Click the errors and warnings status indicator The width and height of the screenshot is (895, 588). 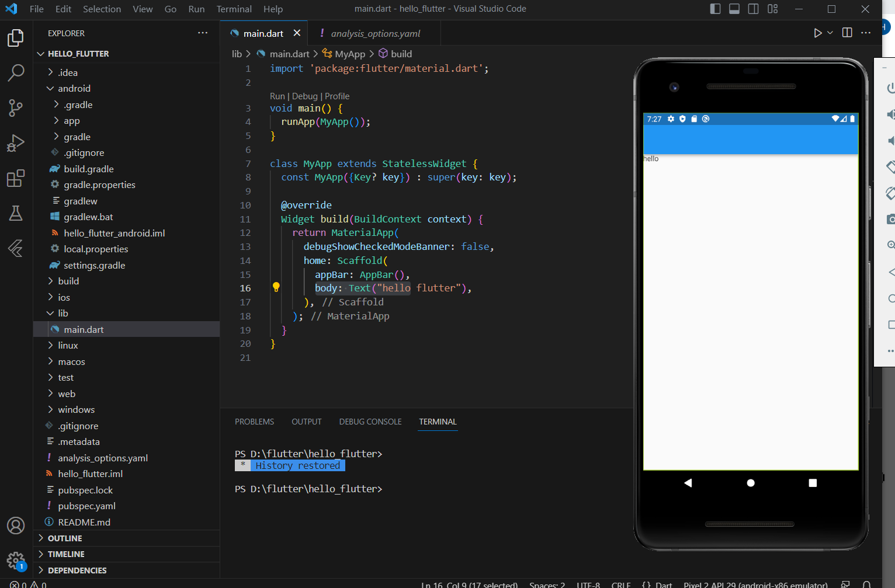(28, 584)
